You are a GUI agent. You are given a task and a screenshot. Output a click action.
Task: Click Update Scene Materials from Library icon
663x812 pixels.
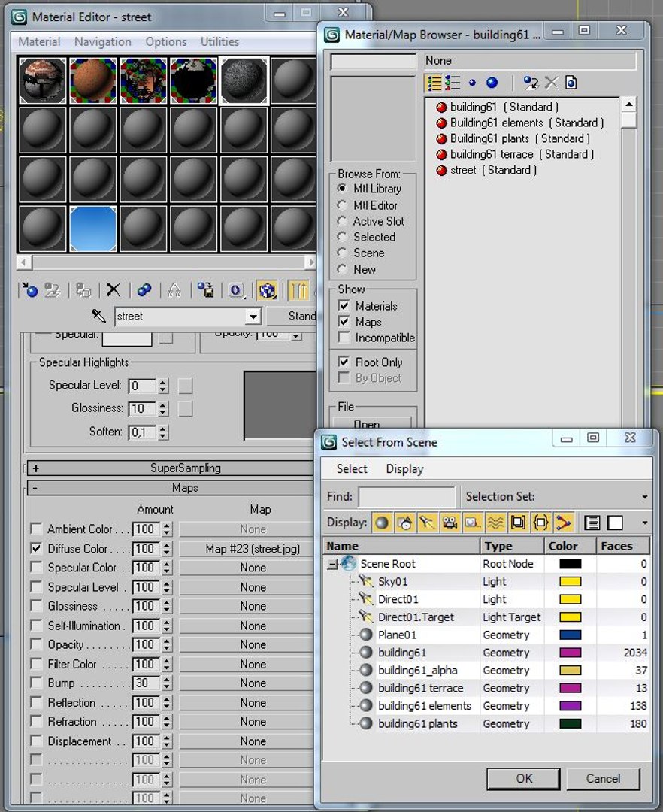[531, 83]
